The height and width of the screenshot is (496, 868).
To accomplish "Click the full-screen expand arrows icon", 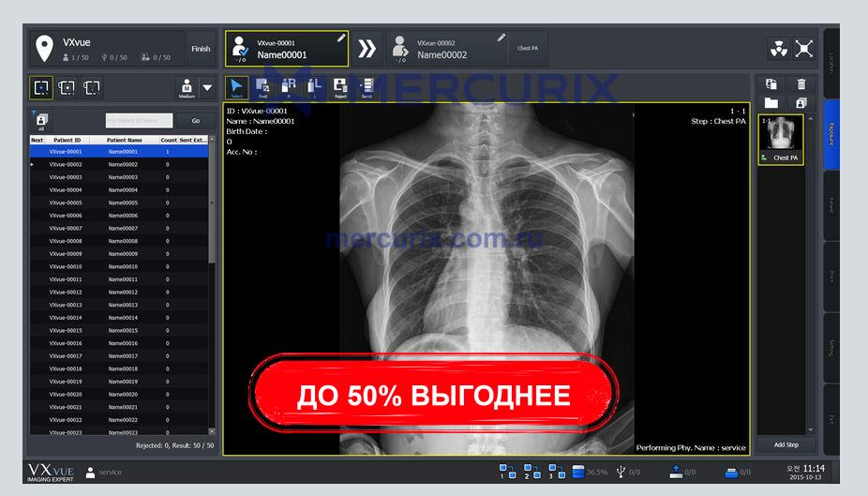I will coord(803,49).
